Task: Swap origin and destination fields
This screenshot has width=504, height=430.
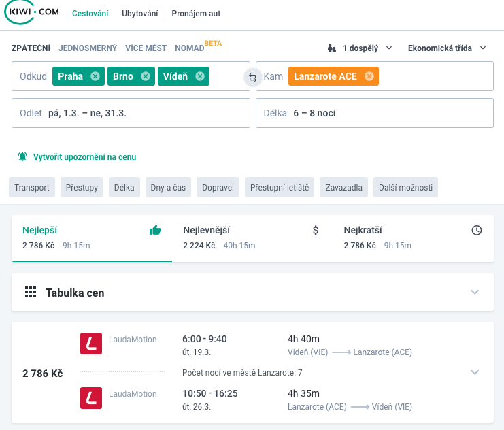Action: 252,77
